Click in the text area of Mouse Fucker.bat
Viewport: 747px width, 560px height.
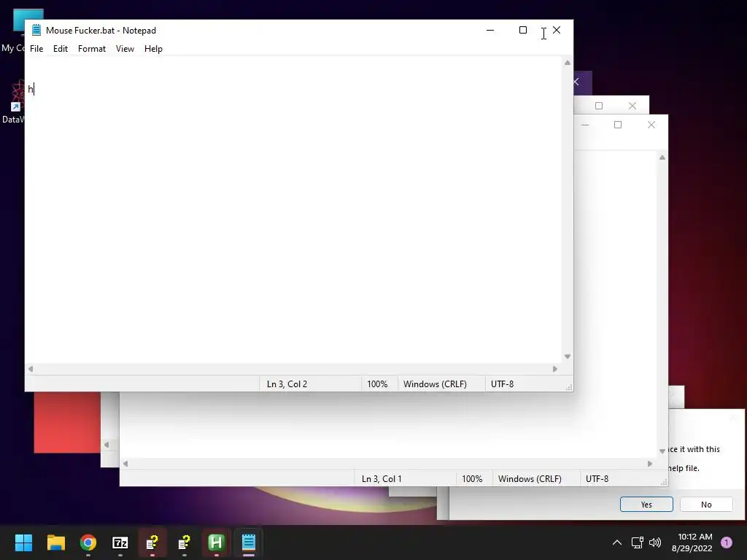pyautogui.click(x=293, y=209)
